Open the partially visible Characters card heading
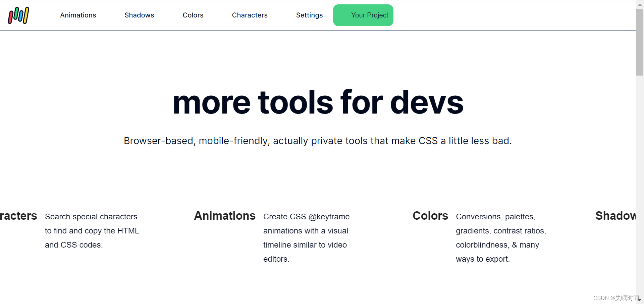The width and height of the screenshot is (644, 304). point(18,216)
